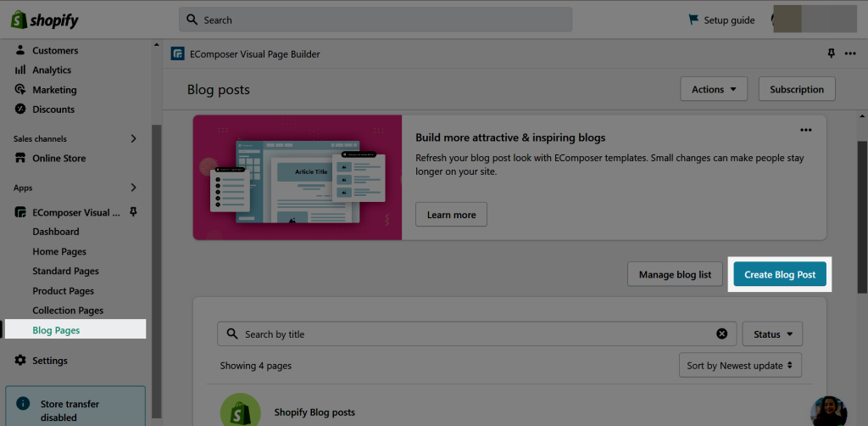Image resolution: width=868 pixels, height=426 pixels.
Task: Go to Collection Pages
Action: [68, 311]
